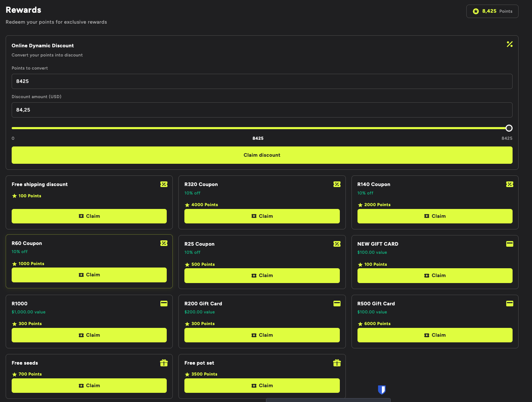
Task: Click the card icon on the R500 Gift Card
Action: click(x=509, y=303)
